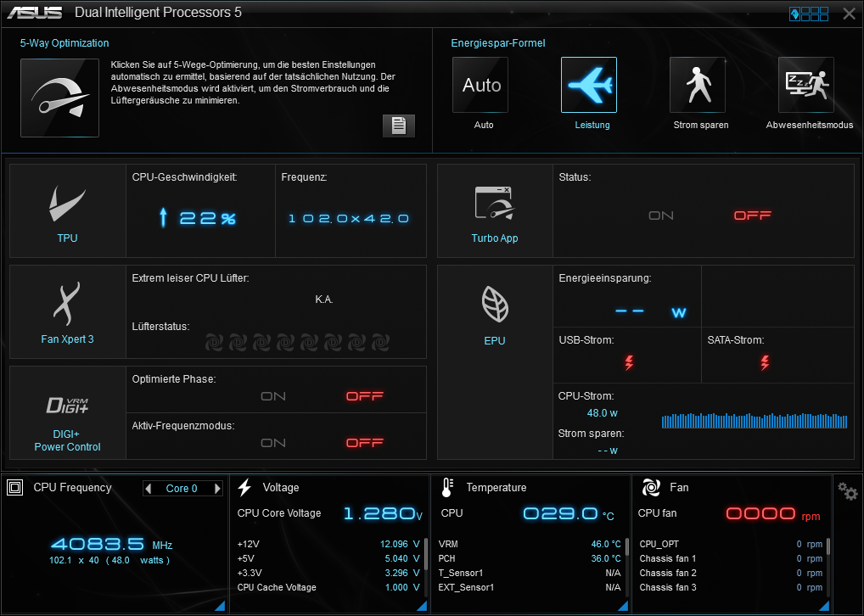This screenshot has width=864, height=616.
Task: Click the SATA-Strom lightning bolt icon
Action: 765,362
